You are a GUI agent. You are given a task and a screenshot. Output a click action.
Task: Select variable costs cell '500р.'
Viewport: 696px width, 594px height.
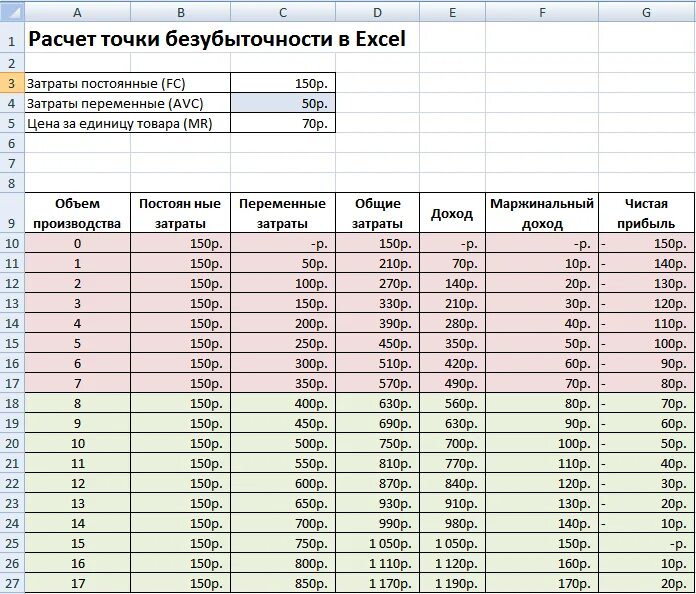point(283,443)
